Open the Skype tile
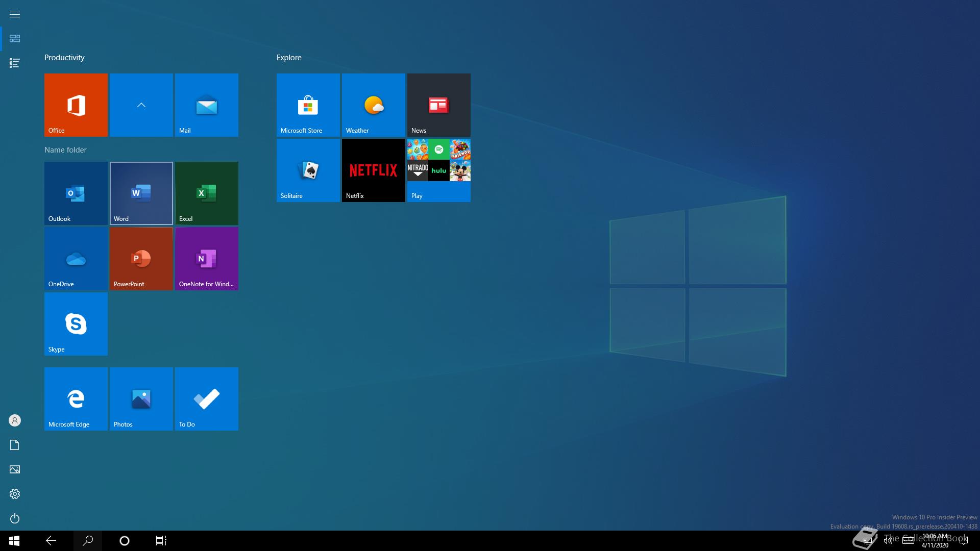This screenshot has height=551, width=980. [x=76, y=324]
